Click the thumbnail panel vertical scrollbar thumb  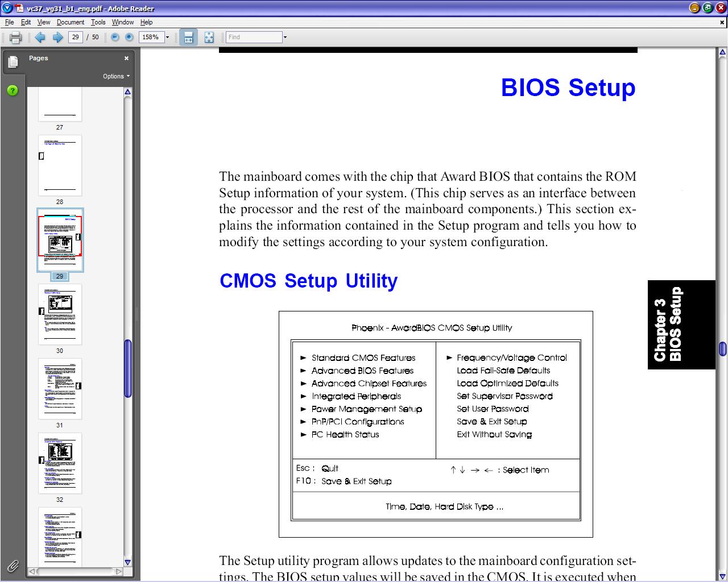(x=128, y=368)
